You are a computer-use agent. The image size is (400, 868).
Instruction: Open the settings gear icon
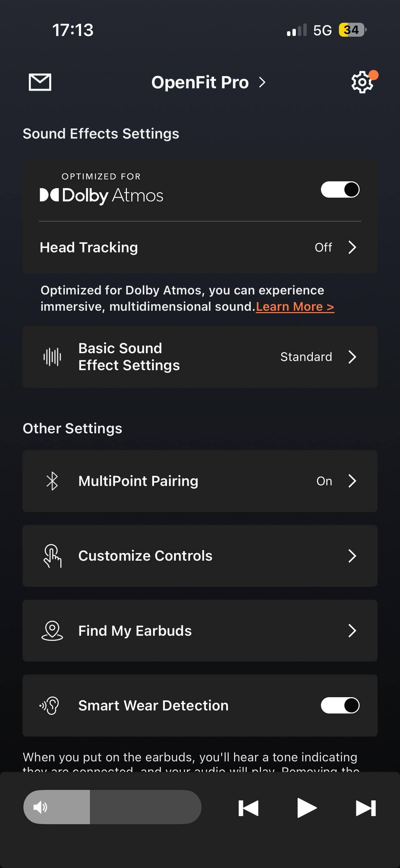coord(362,82)
